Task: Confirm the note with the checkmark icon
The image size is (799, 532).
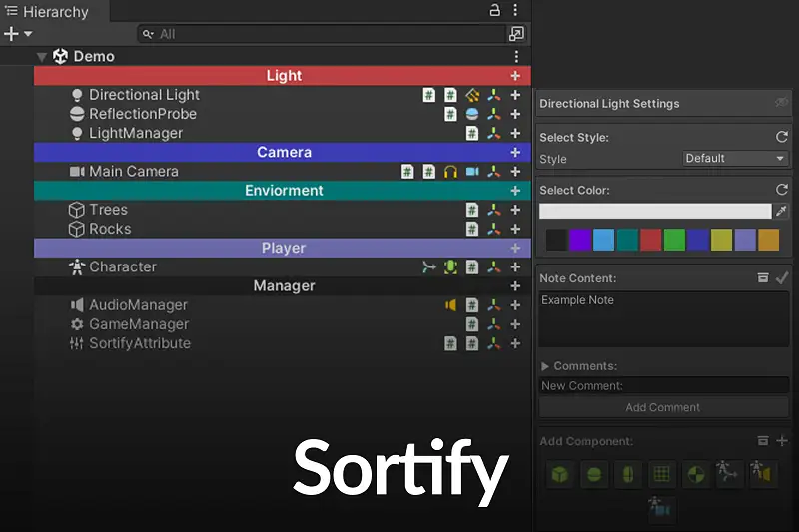Action: (x=782, y=277)
